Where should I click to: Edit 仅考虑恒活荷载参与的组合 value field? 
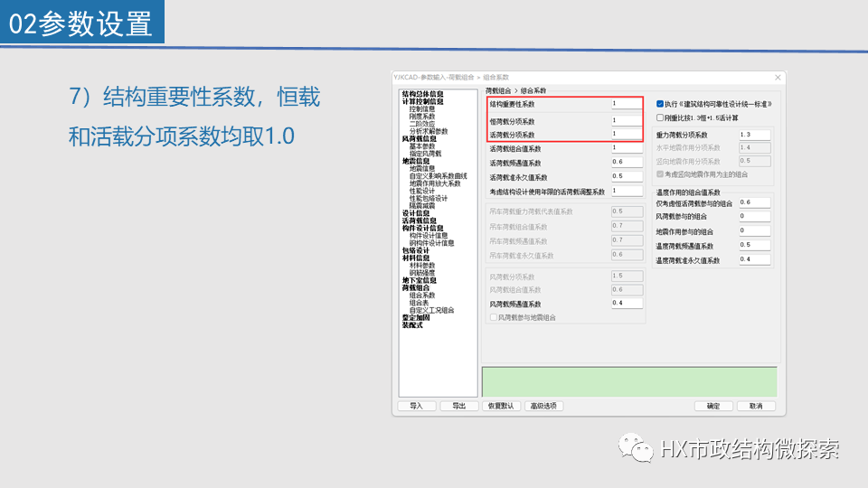pos(754,202)
